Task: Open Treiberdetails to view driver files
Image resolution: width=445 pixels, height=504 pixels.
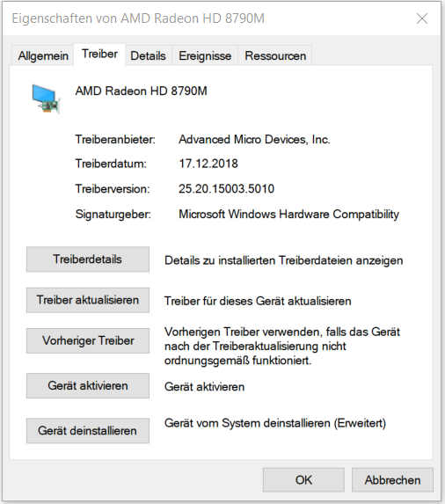Action: [88, 259]
